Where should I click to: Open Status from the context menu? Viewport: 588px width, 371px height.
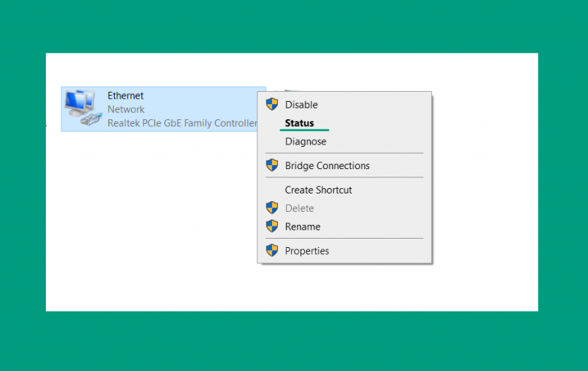[x=345, y=123]
